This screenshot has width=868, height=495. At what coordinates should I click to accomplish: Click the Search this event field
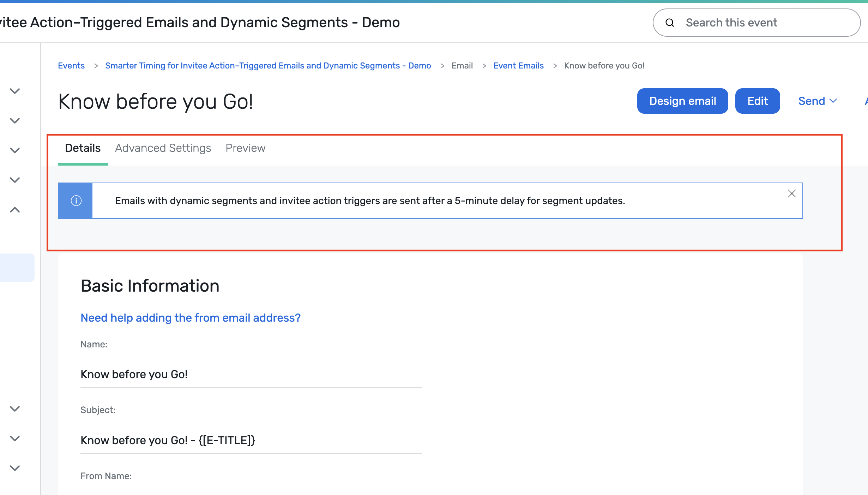[766, 23]
